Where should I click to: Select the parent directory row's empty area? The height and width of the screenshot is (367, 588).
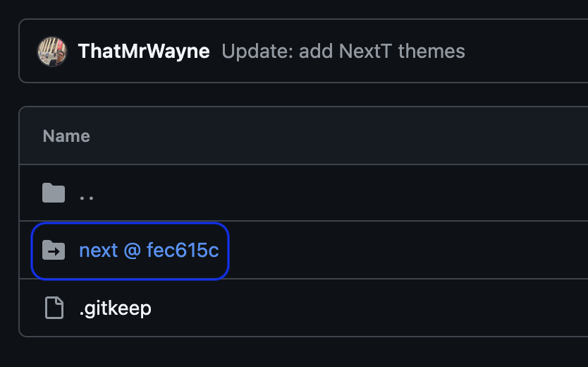[x=338, y=193]
